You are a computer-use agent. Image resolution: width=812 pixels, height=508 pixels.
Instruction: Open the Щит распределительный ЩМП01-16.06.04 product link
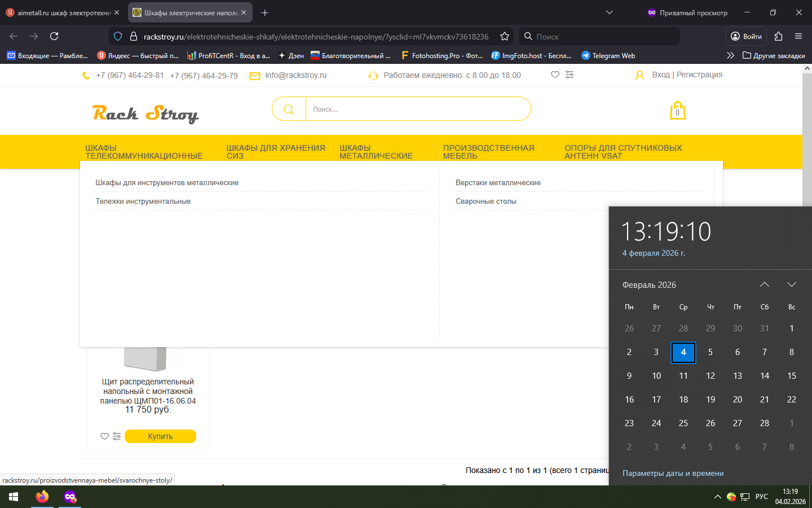coord(148,391)
